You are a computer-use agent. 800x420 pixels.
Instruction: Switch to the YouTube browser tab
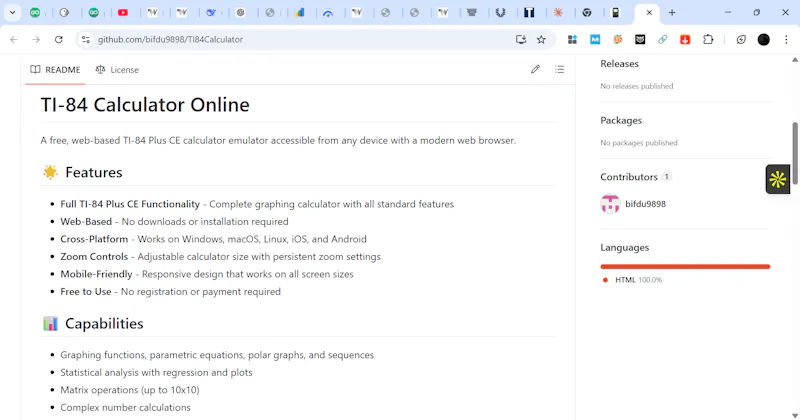pos(123,13)
